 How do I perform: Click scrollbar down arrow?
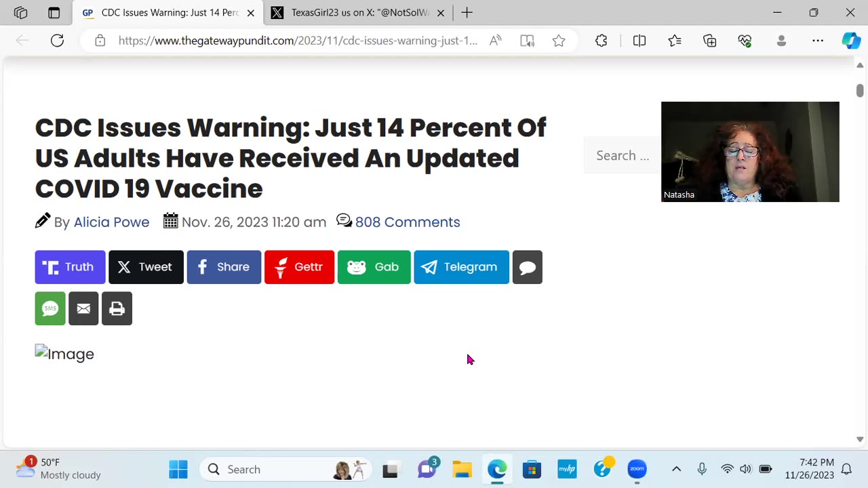pyautogui.click(x=860, y=439)
